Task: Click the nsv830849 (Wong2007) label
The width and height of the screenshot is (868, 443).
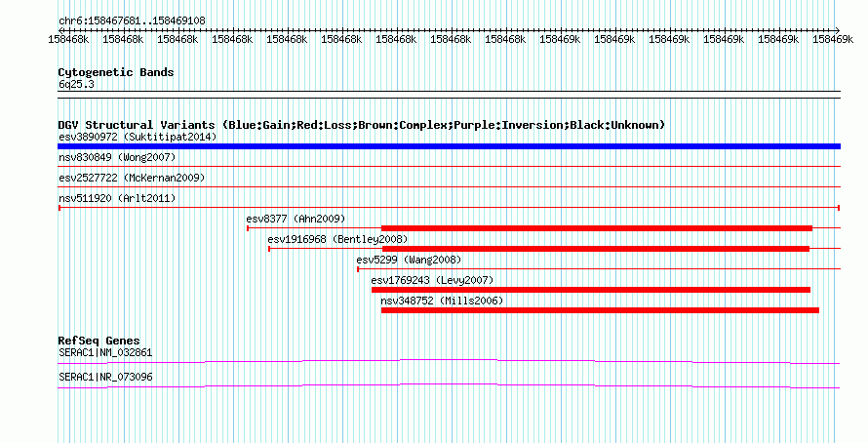Action: [x=117, y=157]
